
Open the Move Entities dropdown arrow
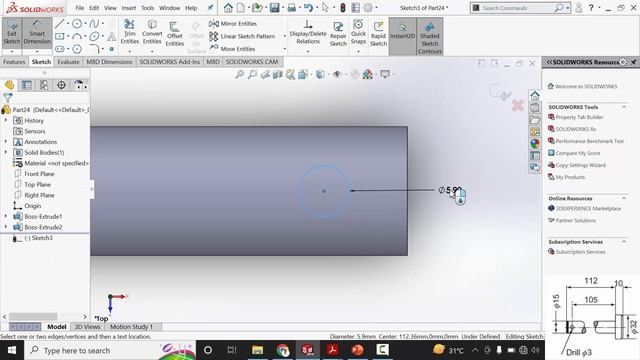point(284,49)
